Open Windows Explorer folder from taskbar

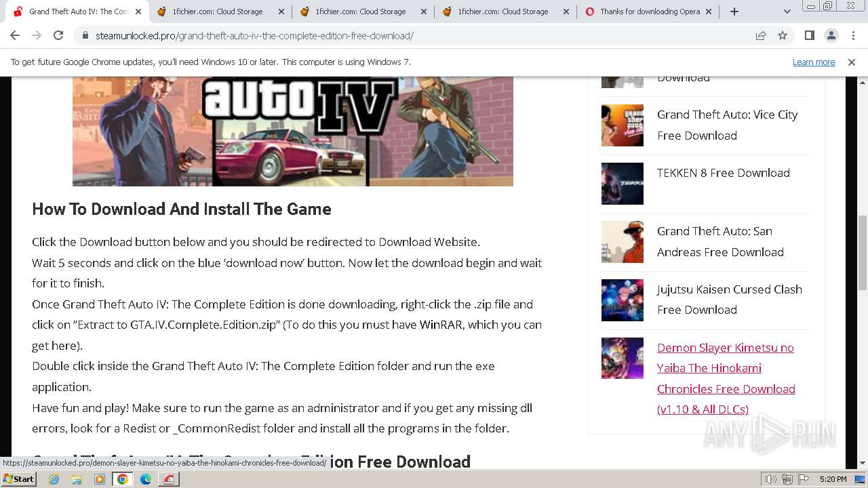point(77,479)
